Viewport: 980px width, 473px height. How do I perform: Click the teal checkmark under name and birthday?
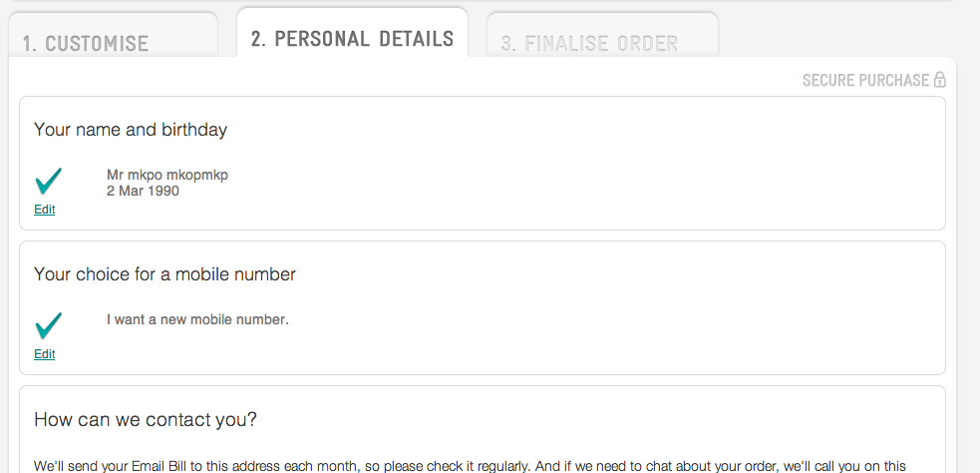click(x=48, y=182)
